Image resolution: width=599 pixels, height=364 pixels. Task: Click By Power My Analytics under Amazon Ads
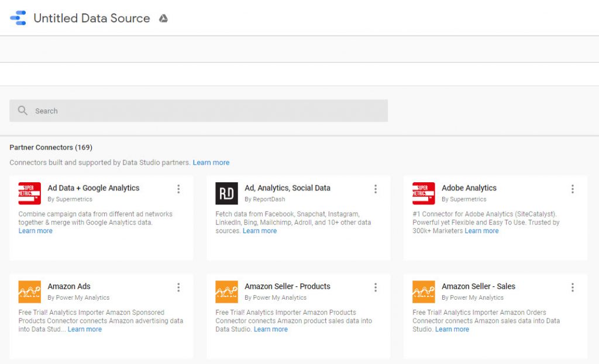tap(78, 297)
